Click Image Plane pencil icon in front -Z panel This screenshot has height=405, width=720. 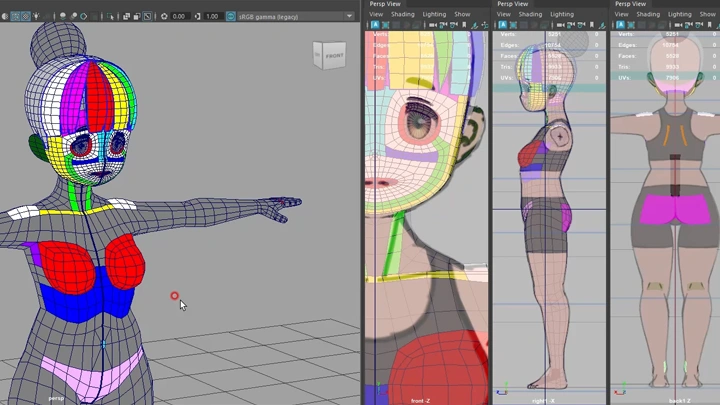pos(475,26)
